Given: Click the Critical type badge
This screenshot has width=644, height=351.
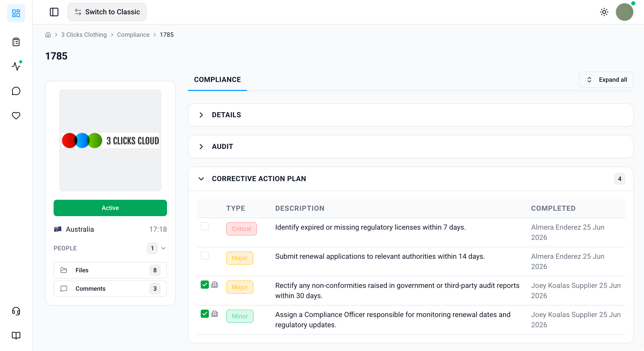Looking at the screenshot, I should point(242,229).
